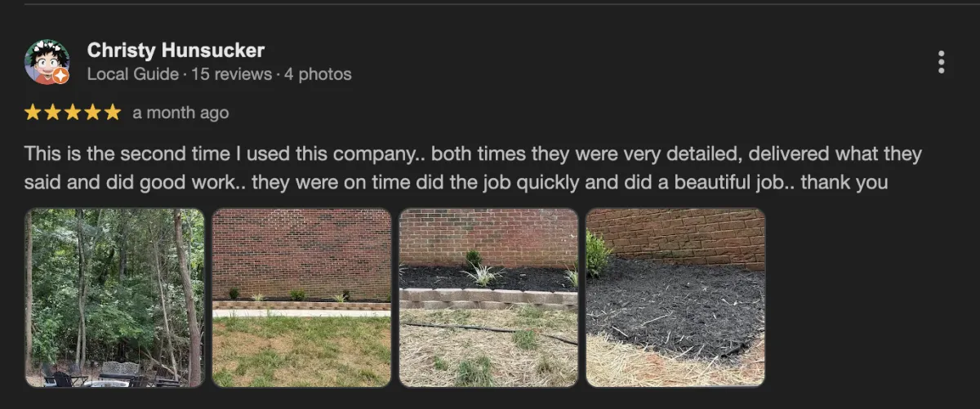The height and width of the screenshot is (409, 980).
Task: Click the 15 reviews count text
Action: [232, 74]
